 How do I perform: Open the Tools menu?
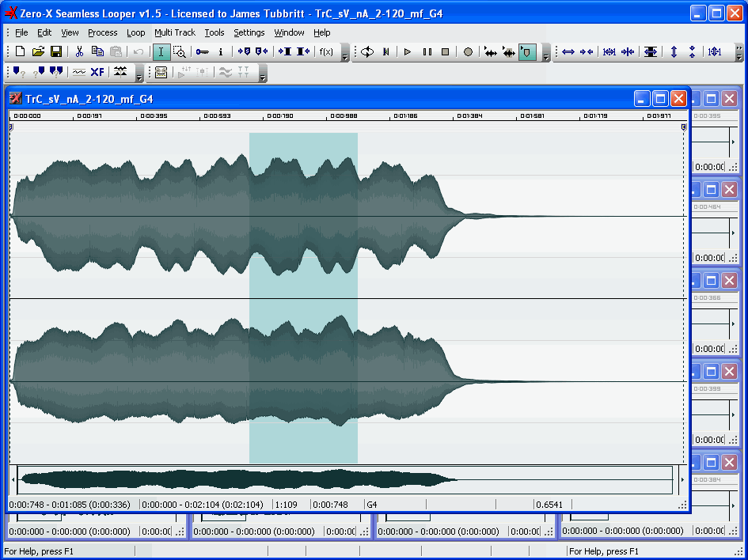click(215, 32)
